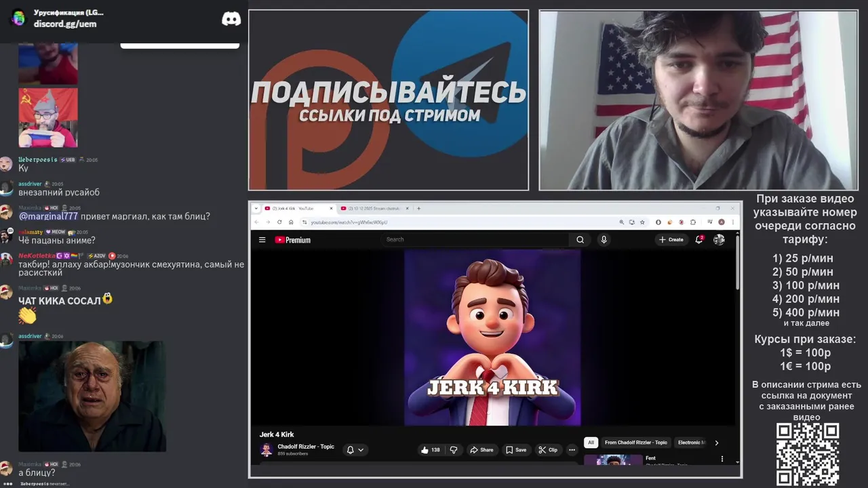Viewport: 868px width, 488px height.
Task: Bookmark the page with the star icon
Action: pos(642,222)
